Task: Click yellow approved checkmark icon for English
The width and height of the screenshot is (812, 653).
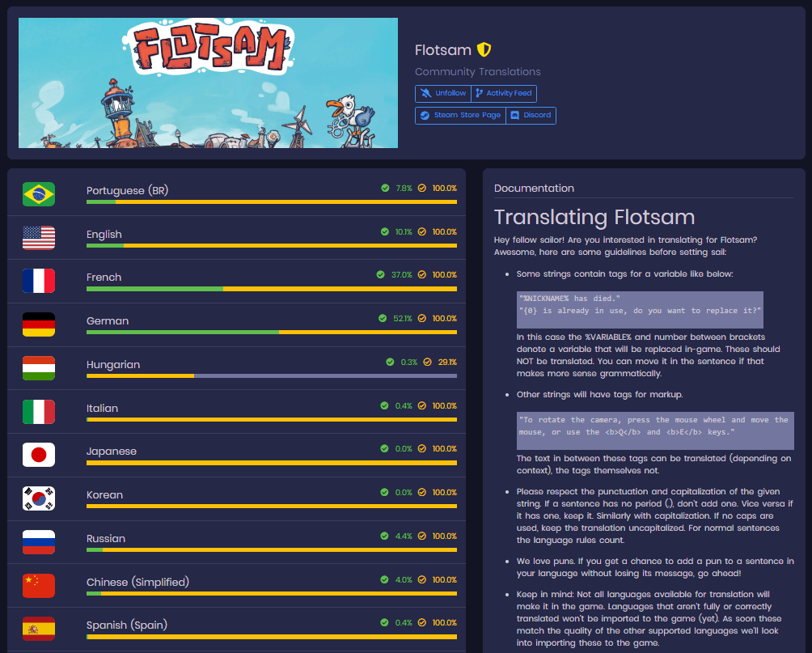Action: [x=422, y=231]
